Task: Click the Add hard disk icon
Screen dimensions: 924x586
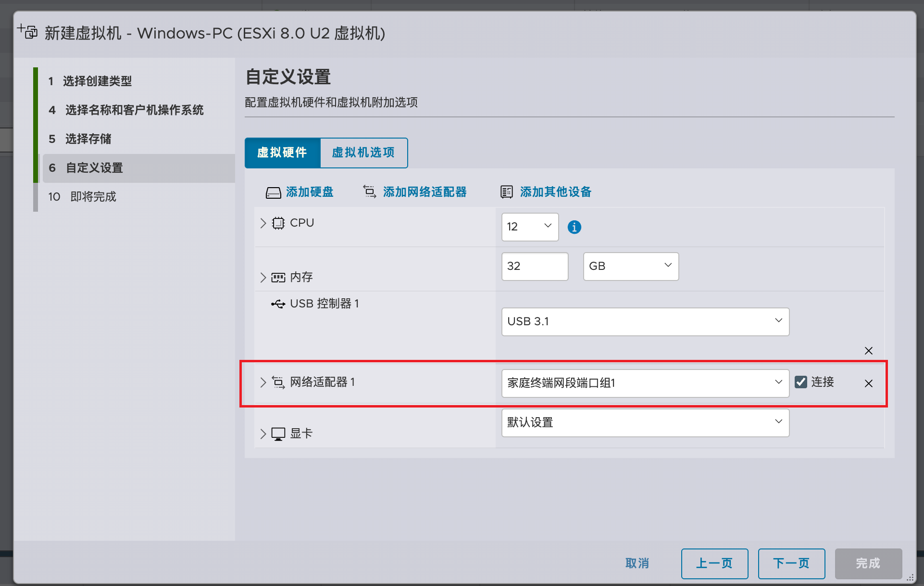Action: [273, 192]
